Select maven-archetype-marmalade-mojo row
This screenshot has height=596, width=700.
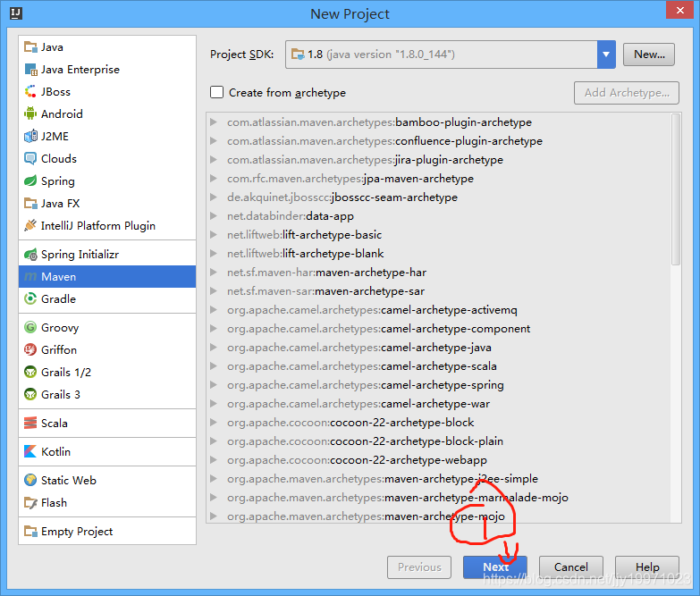[440, 497]
